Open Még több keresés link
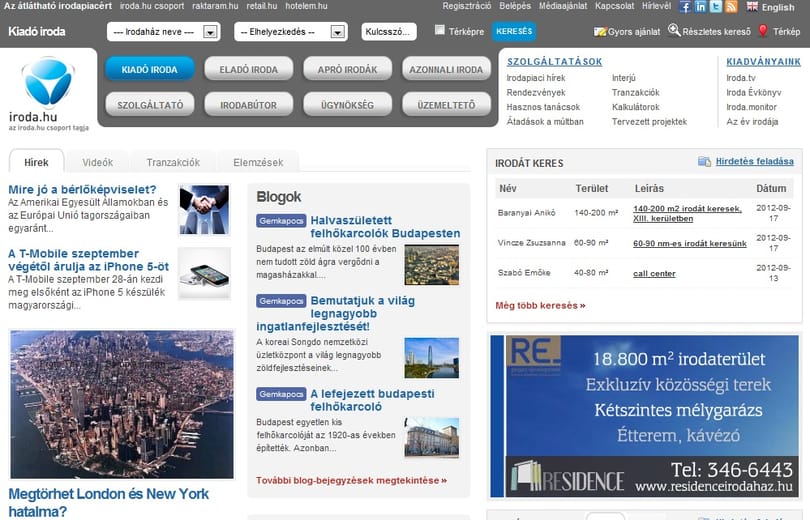Screen dimensions: 810x520 click(x=540, y=305)
